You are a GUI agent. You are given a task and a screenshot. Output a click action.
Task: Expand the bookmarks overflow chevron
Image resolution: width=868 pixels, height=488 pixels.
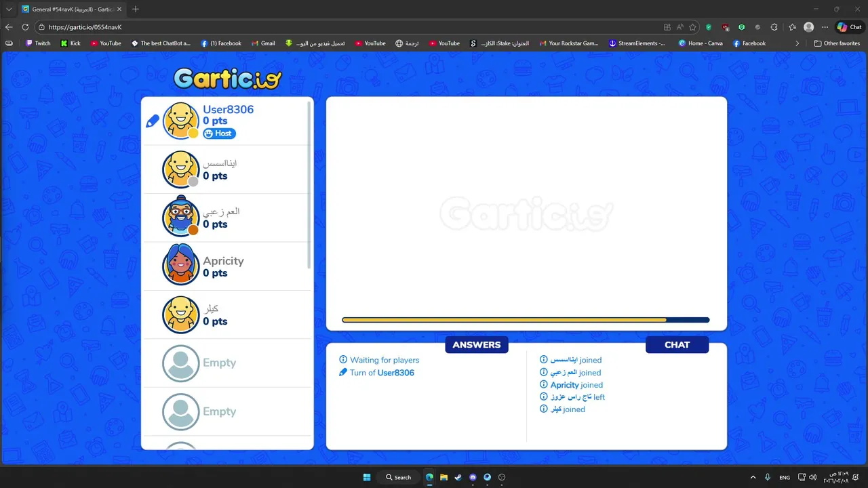(797, 43)
